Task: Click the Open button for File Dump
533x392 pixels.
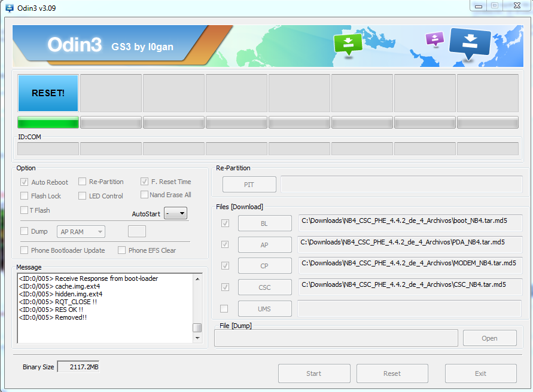Action: (490, 338)
